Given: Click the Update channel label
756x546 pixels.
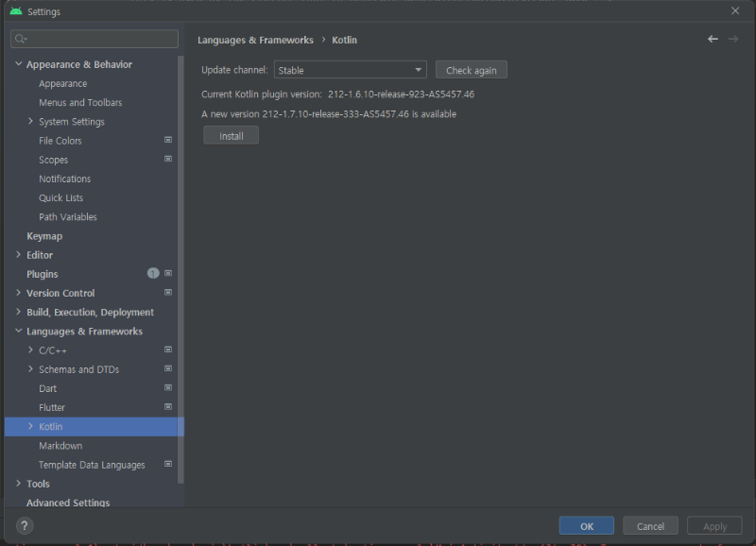Looking at the screenshot, I should 234,70.
